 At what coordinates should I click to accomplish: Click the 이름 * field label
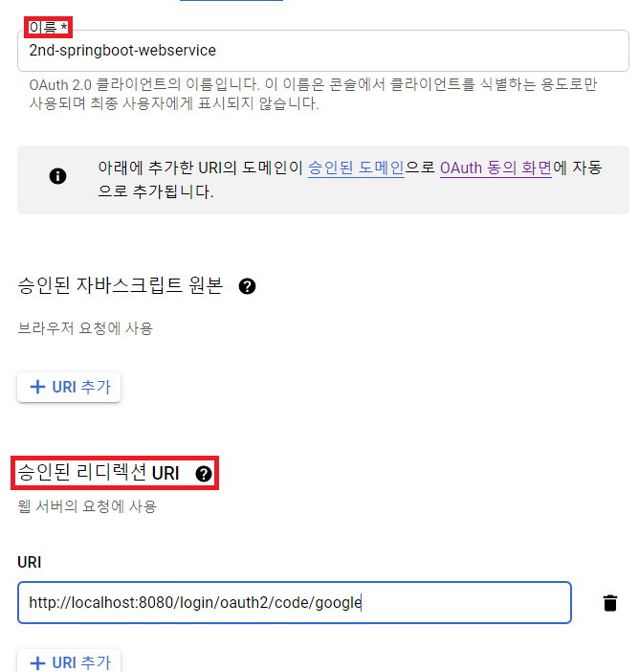[x=48, y=28]
